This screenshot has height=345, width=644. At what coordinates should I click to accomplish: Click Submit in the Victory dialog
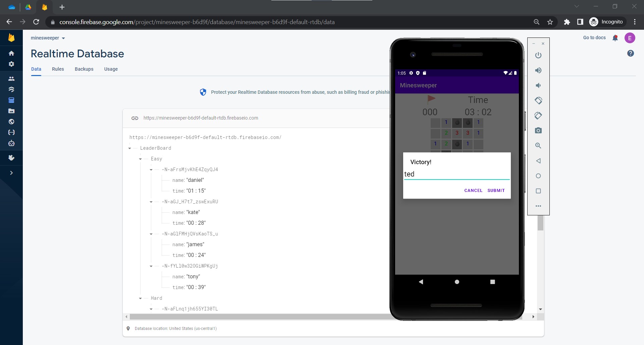tap(496, 191)
